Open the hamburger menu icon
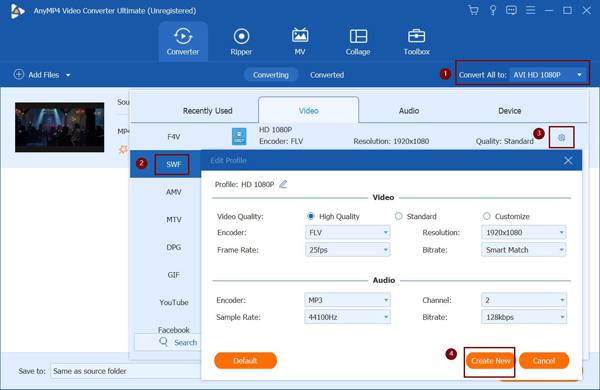This screenshot has width=600, height=390. point(530,10)
